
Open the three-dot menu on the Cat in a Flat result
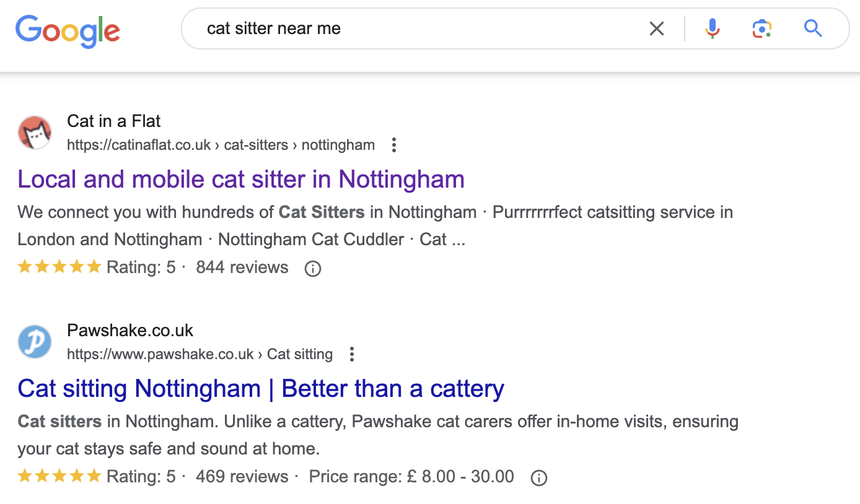[x=393, y=144]
